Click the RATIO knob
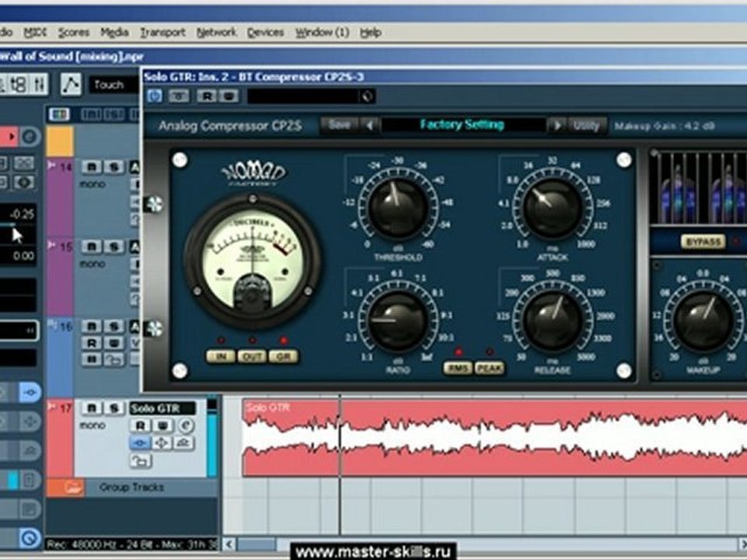This screenshot has height=560, width=747. coord(398,321)
